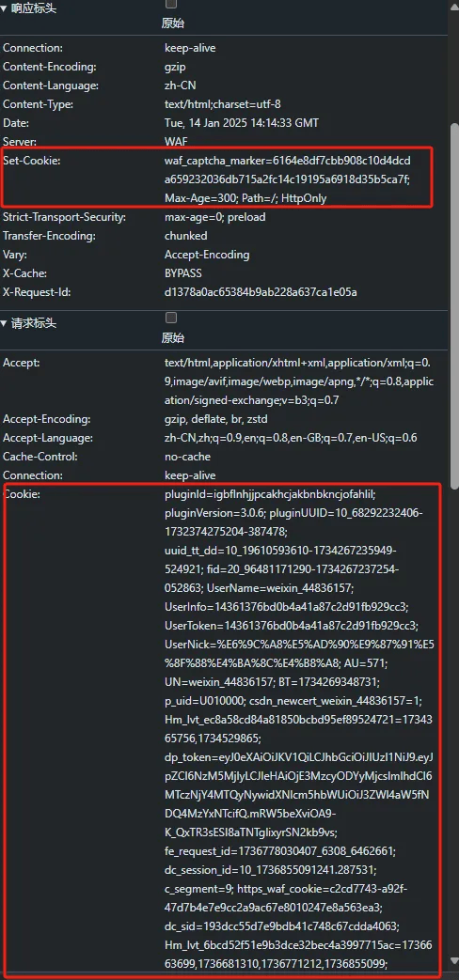Collapse the 响应标头 section triangle
Viewport: 459px width, 980px height.
click(x=5, y=8)
